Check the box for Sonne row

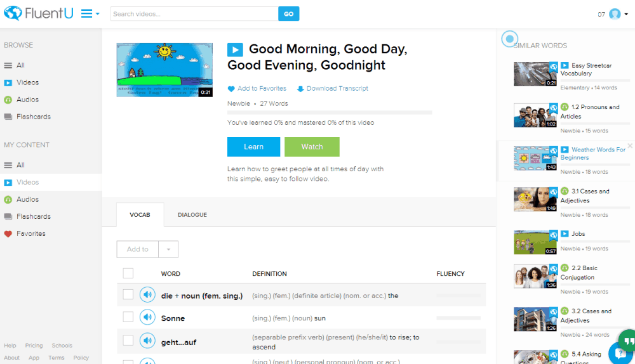click(x=128, y=316)
